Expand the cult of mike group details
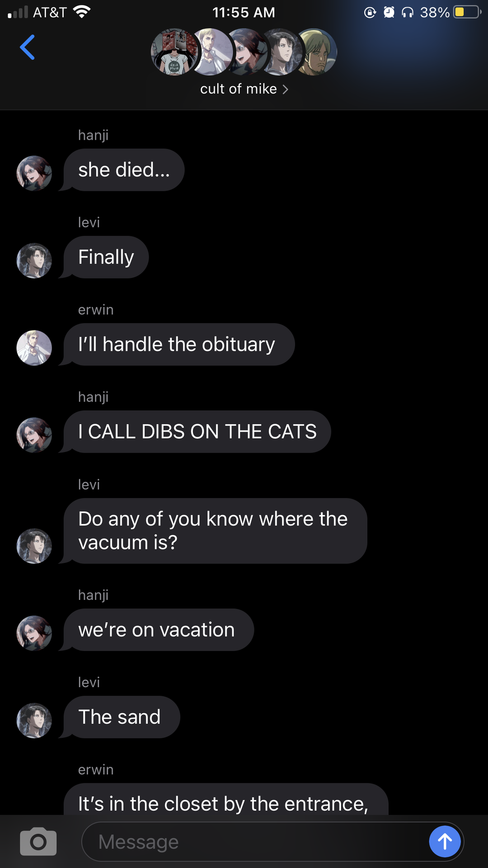This screenshot has width=488, height=868. click(x=244, y=89)
